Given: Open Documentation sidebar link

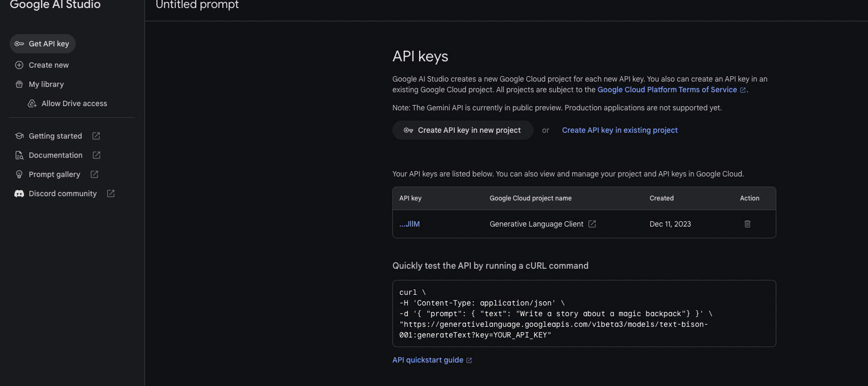Looking at the screenshot, I should click(x=55, y=155).
